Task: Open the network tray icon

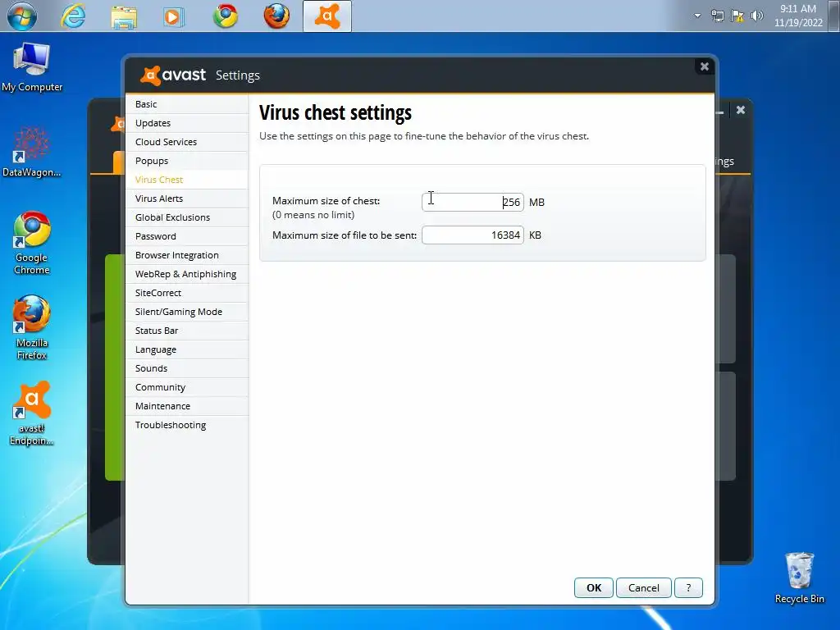Action: 717,16
